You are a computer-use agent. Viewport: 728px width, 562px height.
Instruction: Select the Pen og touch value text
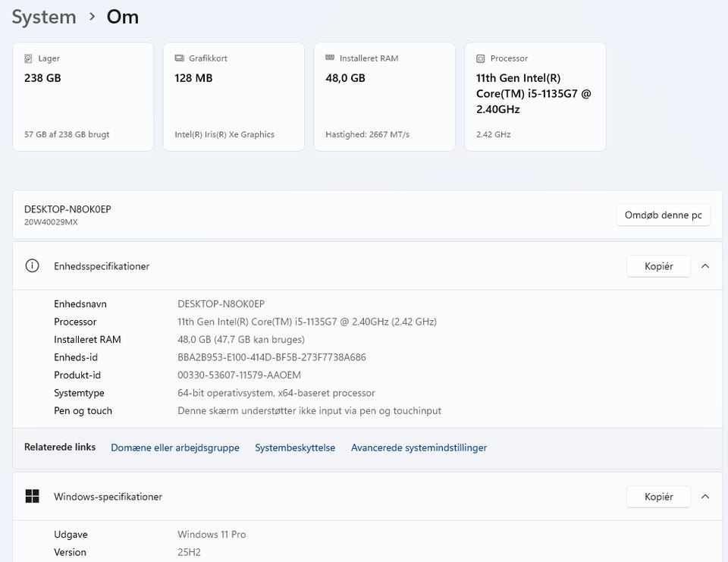tap(309, 410)
